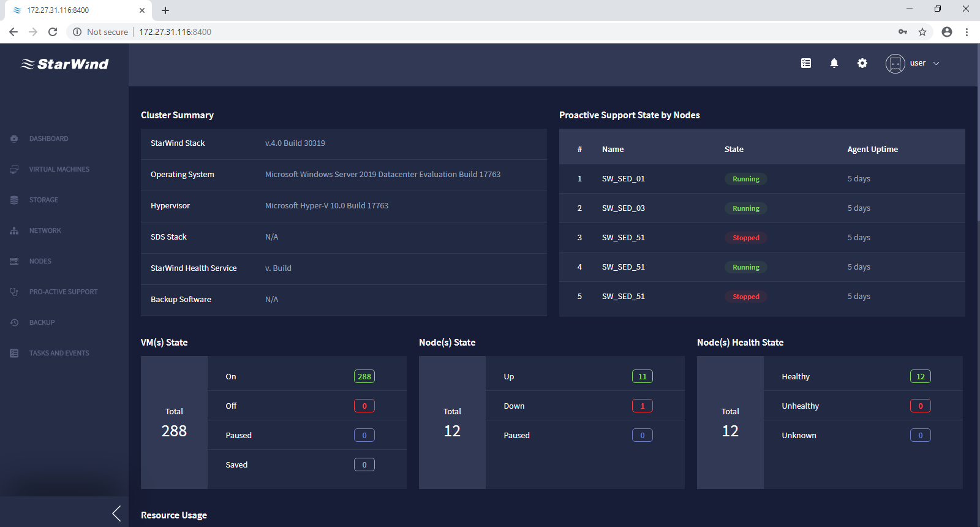Click the Nodes Up count 11 badge

pos(643,376)
